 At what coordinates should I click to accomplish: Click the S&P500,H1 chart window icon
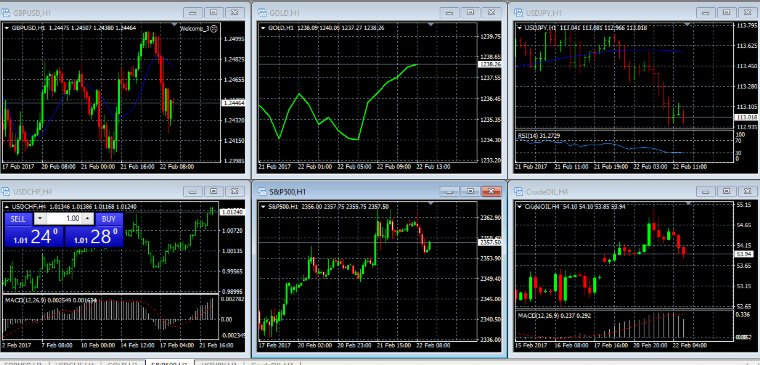pyautogui.click(x=262, y=191)
